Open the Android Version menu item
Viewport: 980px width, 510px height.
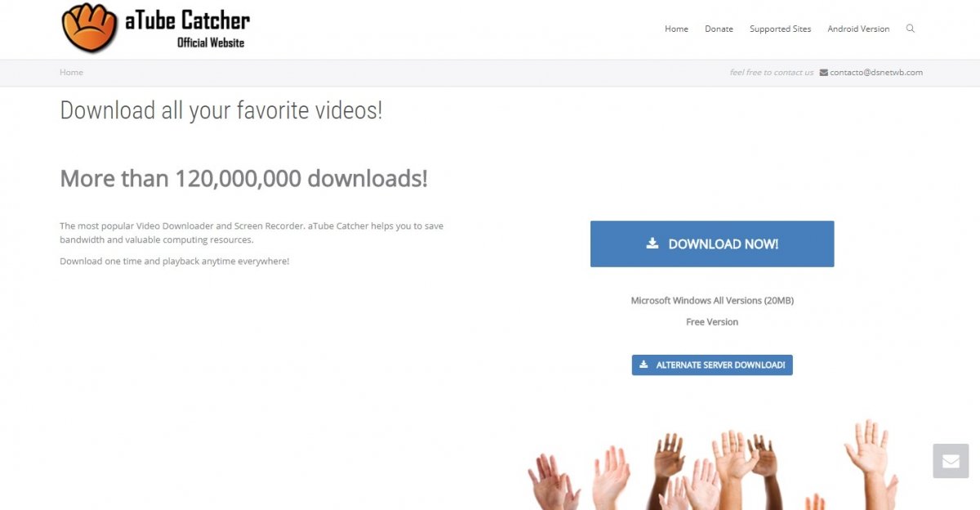coord(858,29)
